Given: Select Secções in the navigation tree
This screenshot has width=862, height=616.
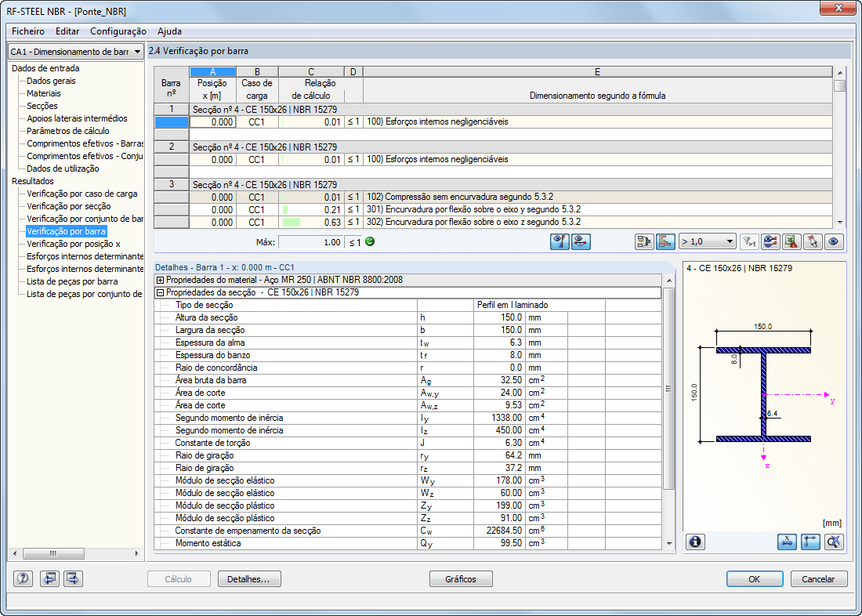Looking at the screenshot, I should click(x=42, y=106).
